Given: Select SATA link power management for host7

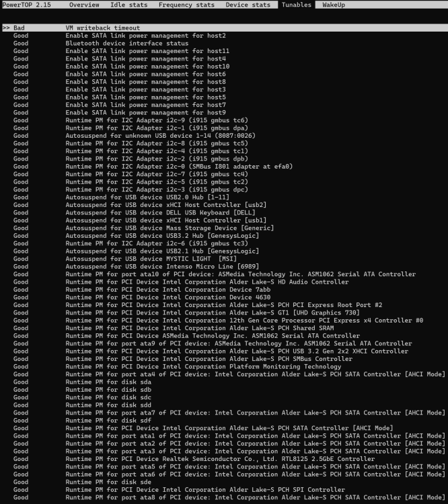Looking at the screenshot, I should click(x=120, y=105).
